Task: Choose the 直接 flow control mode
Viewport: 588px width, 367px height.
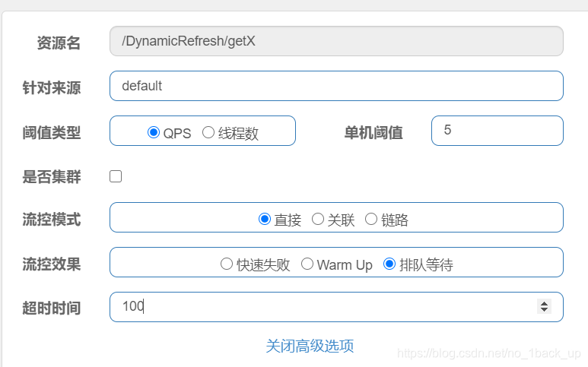Action: (265, 219)
